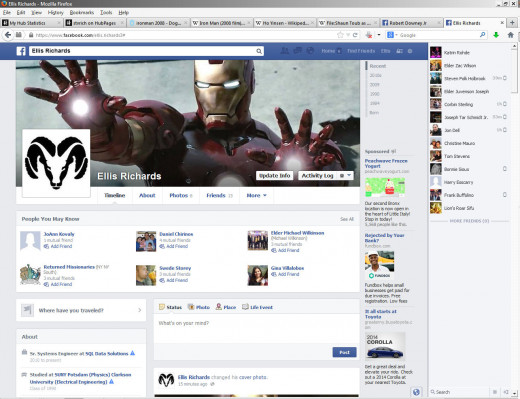Click Ellis Richards profile picture thumbnail
The image size is (520, 399).
tap(166, 380)
